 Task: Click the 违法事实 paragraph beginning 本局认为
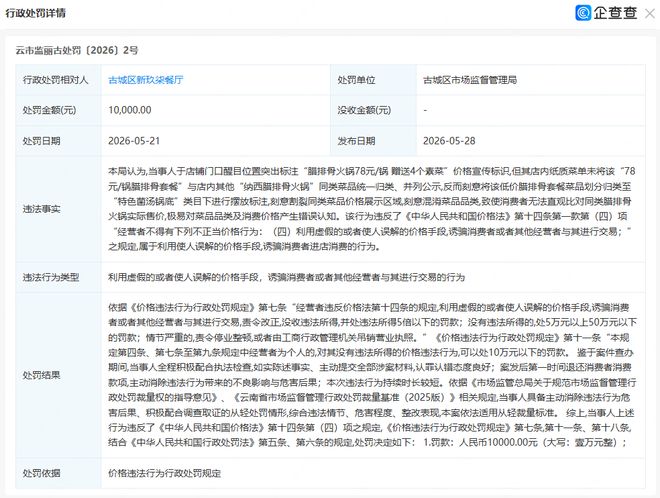(x=372, y=209)
